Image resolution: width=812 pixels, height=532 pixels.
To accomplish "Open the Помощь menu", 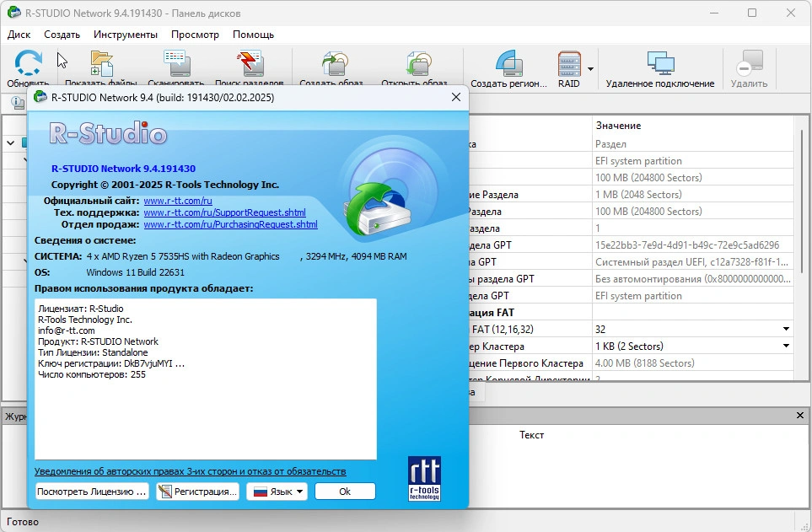I will [x=253, y=35].
